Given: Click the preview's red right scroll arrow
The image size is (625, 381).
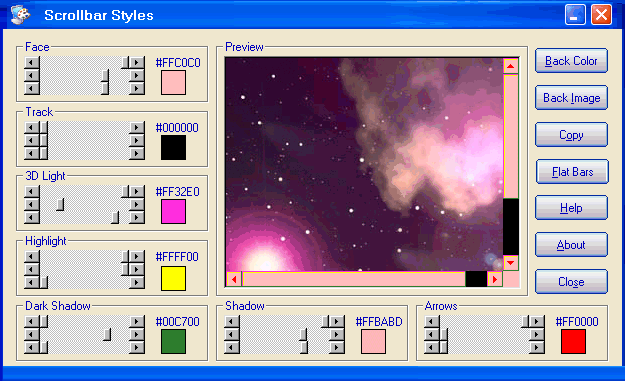Looking at the screenshot, I should click(x=495, y=279).
